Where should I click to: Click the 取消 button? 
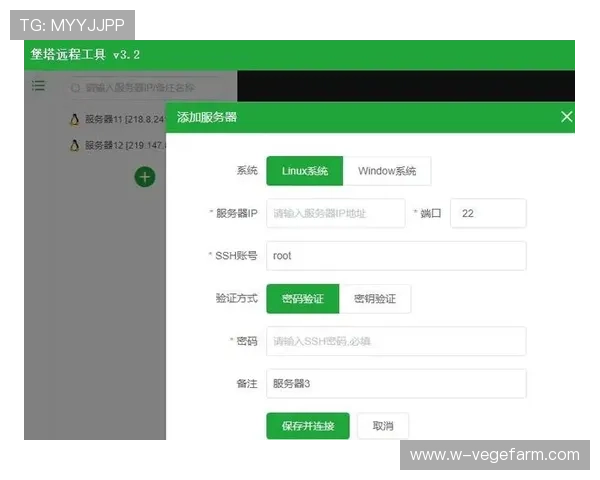click(383, 426)
